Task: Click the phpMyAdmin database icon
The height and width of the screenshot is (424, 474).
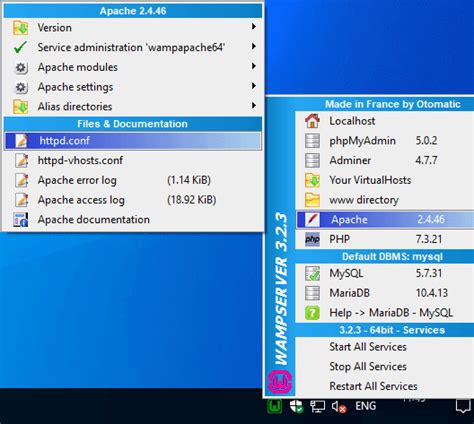Action: (x=312, y=141)
